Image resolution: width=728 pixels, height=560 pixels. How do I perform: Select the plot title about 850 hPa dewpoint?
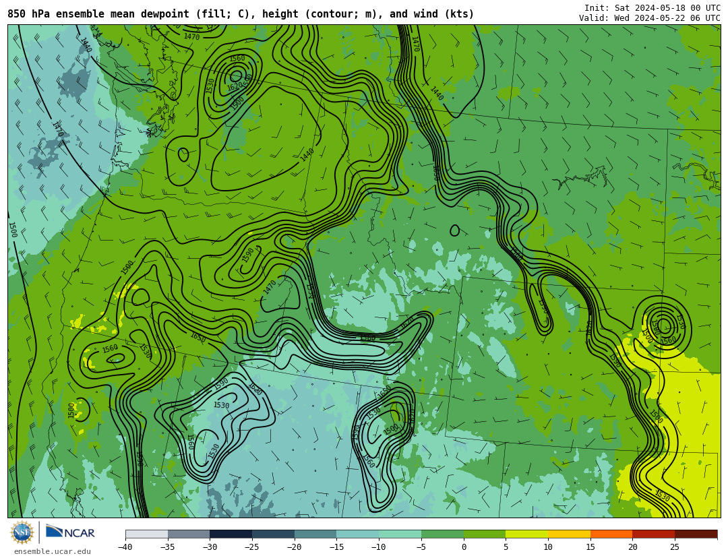click(x=241, y=14)
